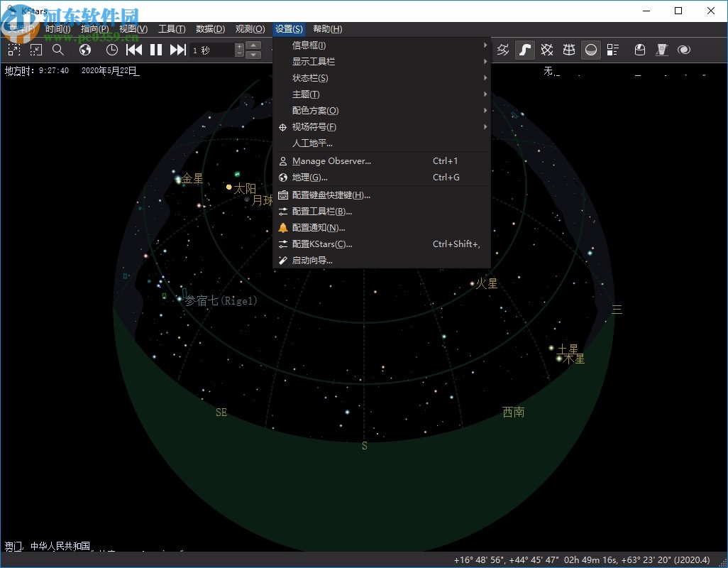Open the Find Object search tool
Image resolution: width=728 pixels, height=568 pixels.
click(59, 50)
